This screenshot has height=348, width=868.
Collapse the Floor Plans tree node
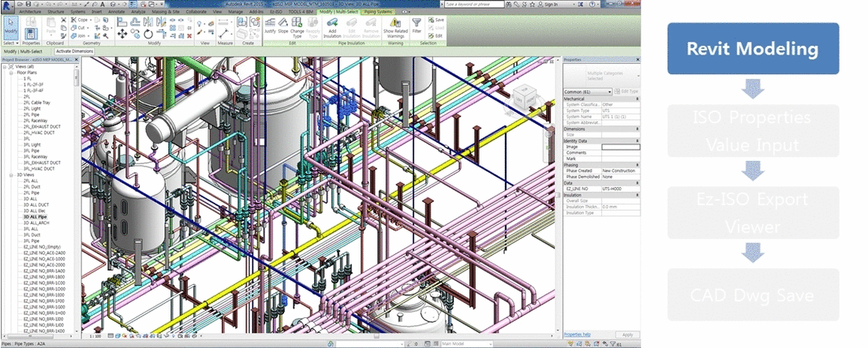11,73
